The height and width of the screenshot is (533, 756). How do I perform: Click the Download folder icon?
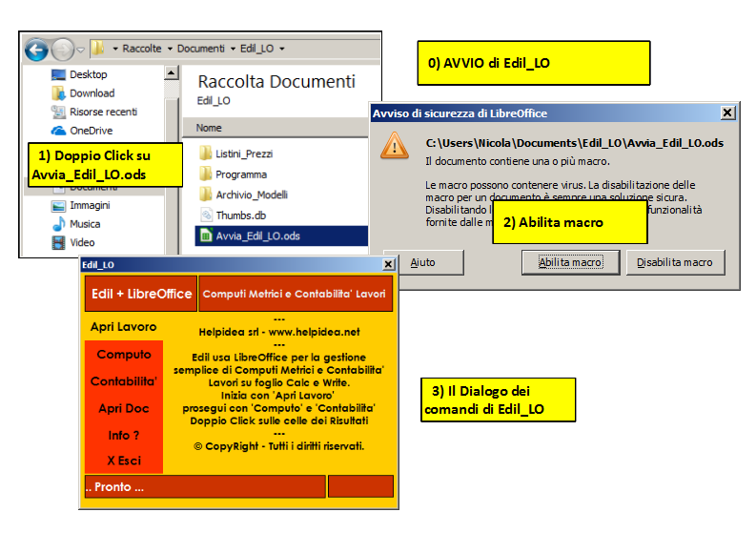point(58,93)
